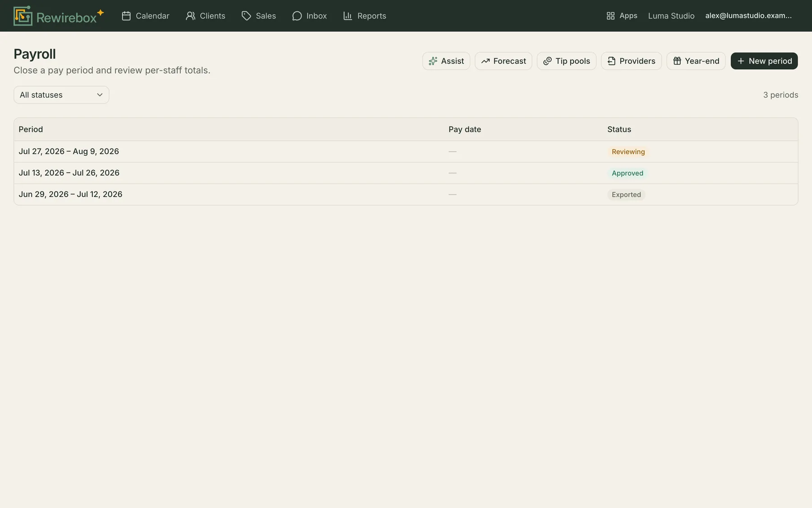The width and height of the screenshot is (812, 508).
Task: Open period Jul 27, 2026 – Aug 9, 2026
Action: [406, 152]
